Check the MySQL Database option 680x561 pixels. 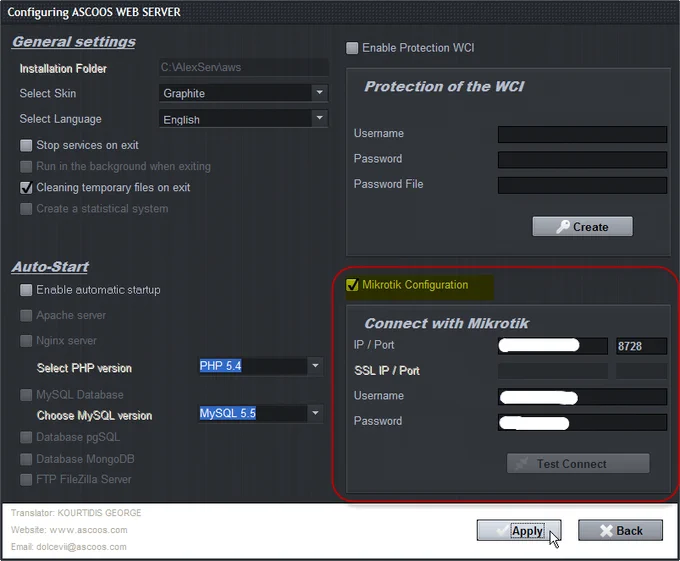tap(26, 395)
